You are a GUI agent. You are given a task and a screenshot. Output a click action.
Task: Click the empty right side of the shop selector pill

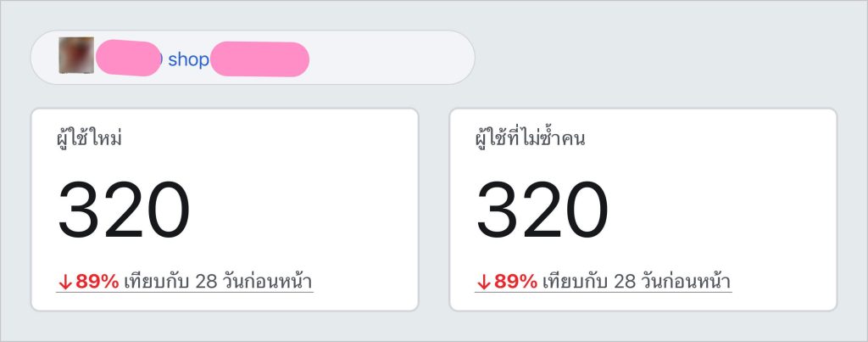coord(390,58)
